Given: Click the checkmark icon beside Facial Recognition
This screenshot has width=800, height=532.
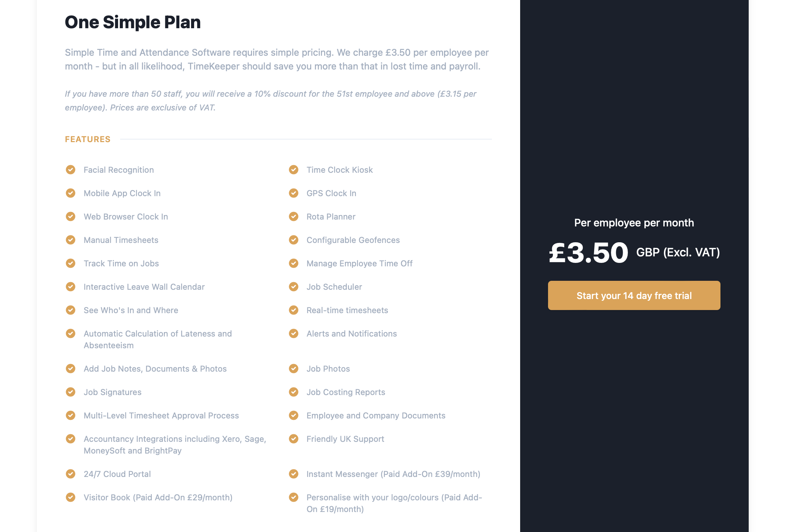Looking at the screenshot, I should [x=71, y=170].
